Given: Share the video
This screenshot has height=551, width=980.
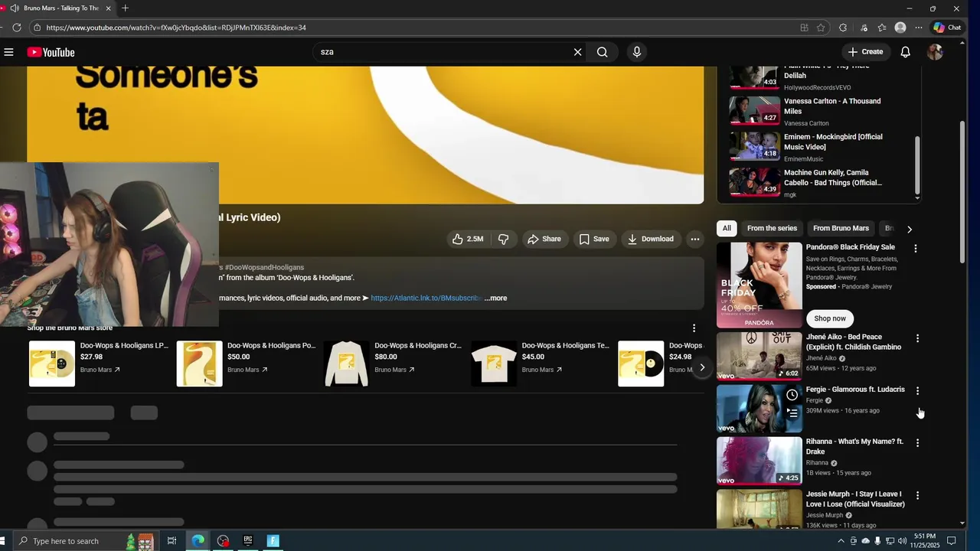Looking at the screenshot, I should click(544, 239).
